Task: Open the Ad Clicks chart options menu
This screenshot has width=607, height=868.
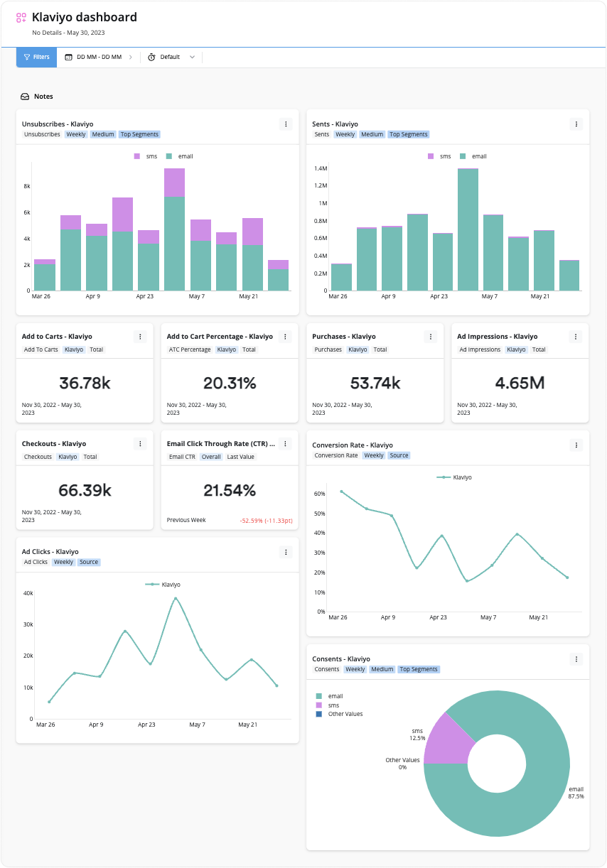Action: tap(286, 552)
